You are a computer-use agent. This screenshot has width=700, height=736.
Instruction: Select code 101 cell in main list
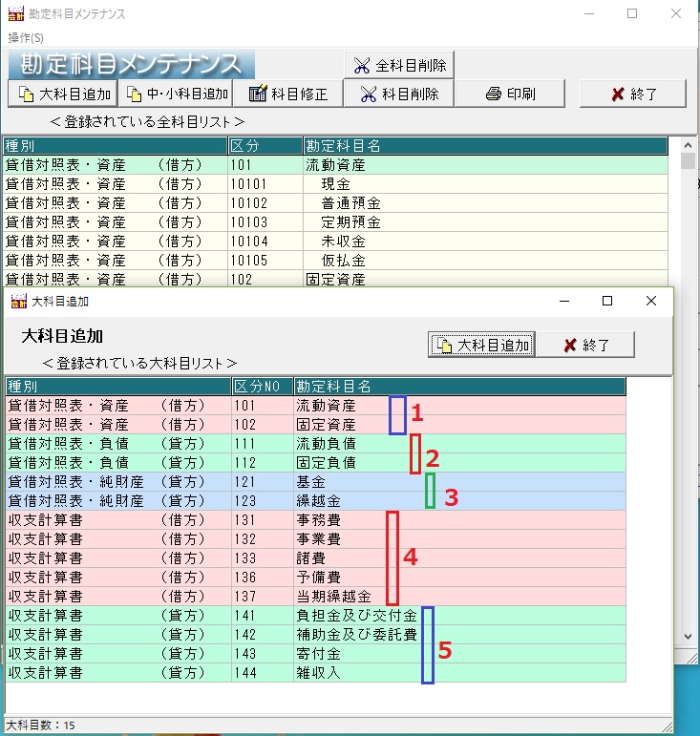[265, 165]
